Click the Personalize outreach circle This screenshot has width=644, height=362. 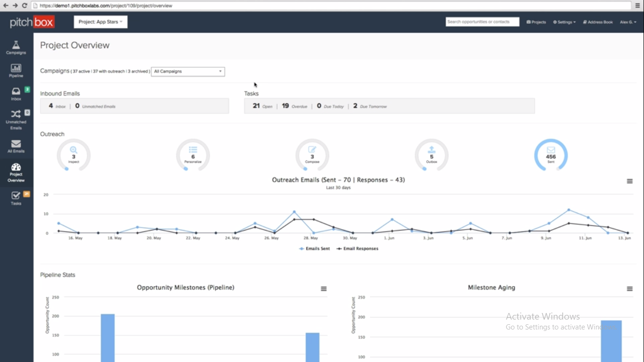[x=193, y=155]
